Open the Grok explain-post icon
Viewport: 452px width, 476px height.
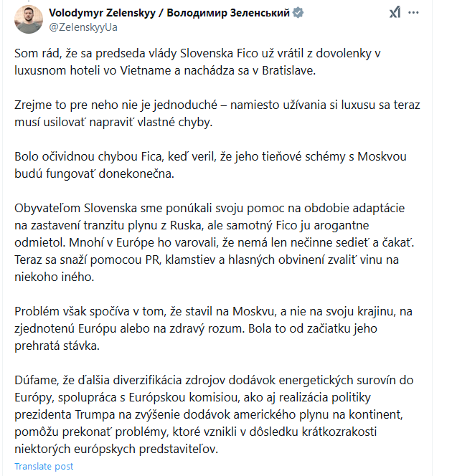click(x=395, y=12)
